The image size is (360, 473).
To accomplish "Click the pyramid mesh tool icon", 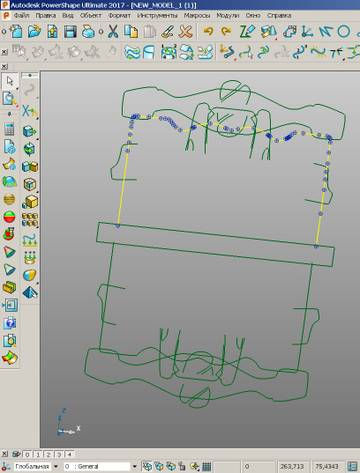I will (x=30, y=292).
